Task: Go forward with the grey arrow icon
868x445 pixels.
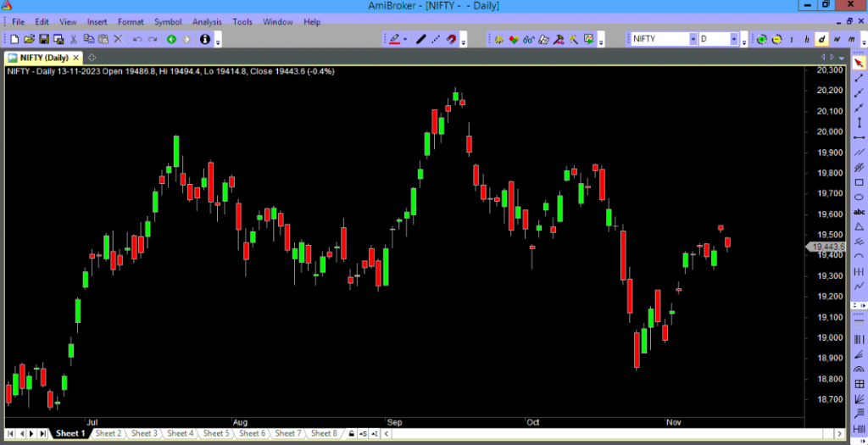Action: coord(186,39)
